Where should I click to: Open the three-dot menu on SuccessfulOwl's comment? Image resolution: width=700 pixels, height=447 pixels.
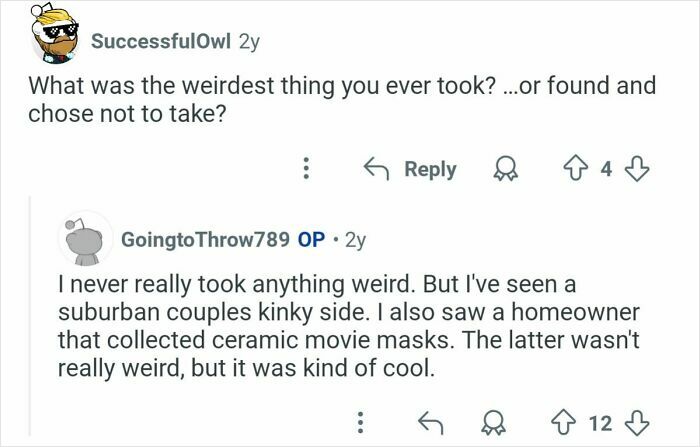(307, 170)
